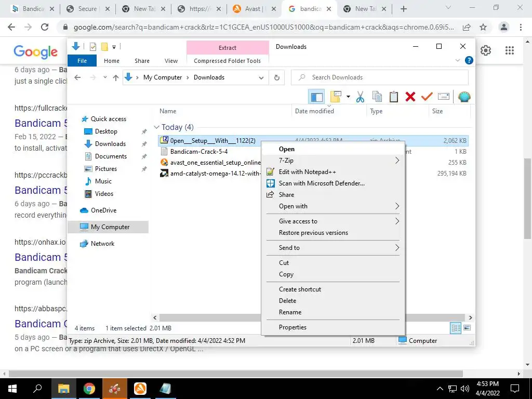
Task: Click the Classic Shell settings shell icon
Action: click(x=464, y=97)
